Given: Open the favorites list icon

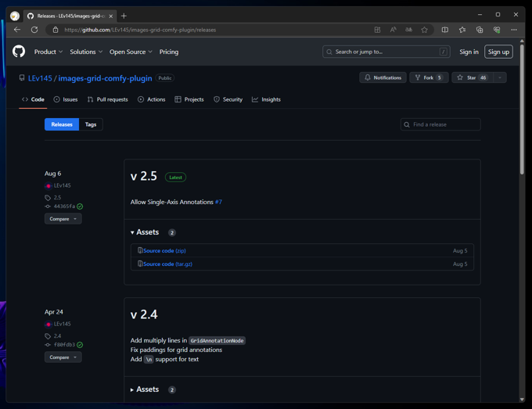Looking at the screenshot, I should (462, 30).
